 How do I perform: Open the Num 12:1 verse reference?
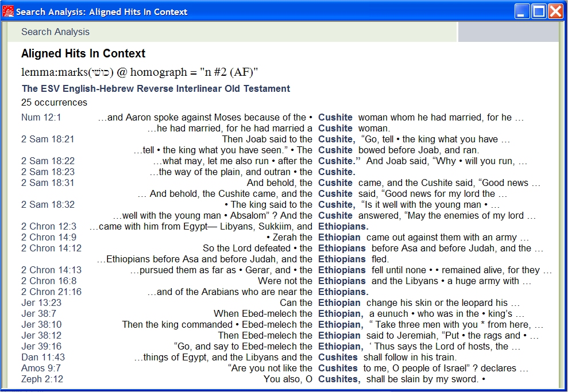[41, 118]
